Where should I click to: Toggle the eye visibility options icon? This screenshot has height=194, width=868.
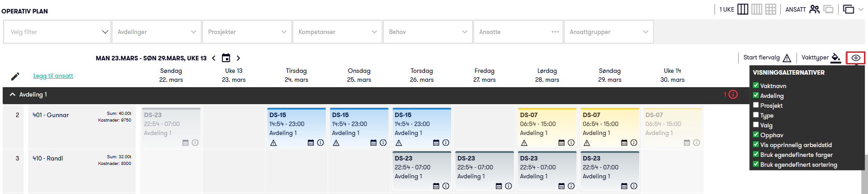(x=855, y=58)
